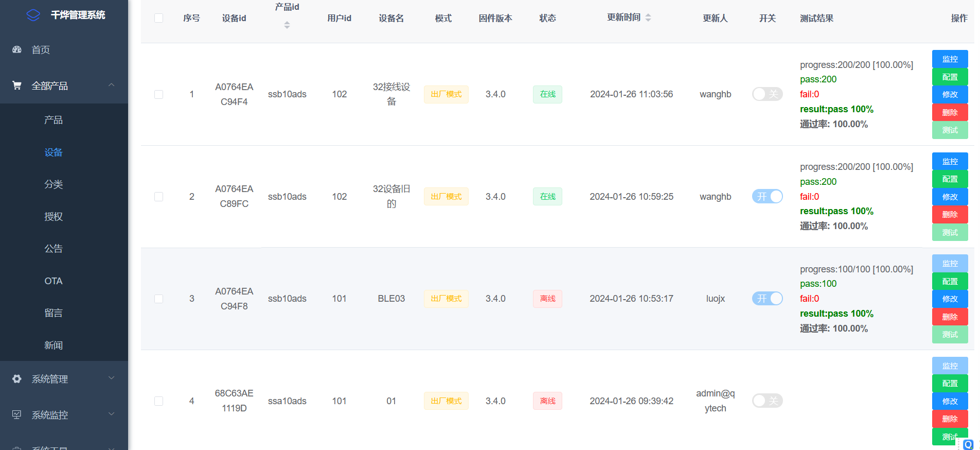This screenshot has width=980, height=450.
Task: Click 修改 button for row 1
Action: click(x=950, y=94)
